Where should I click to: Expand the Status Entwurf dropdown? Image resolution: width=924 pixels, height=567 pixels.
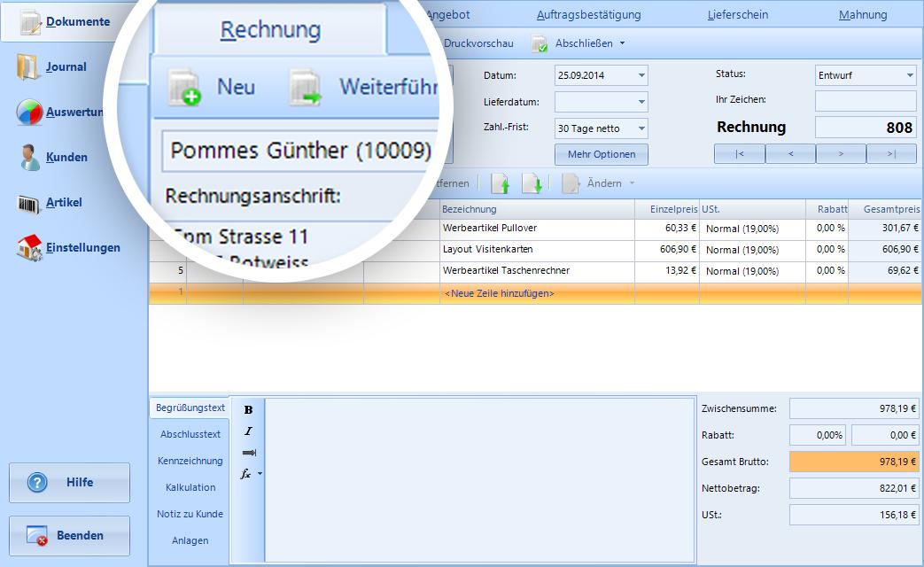tap(909, 75)
